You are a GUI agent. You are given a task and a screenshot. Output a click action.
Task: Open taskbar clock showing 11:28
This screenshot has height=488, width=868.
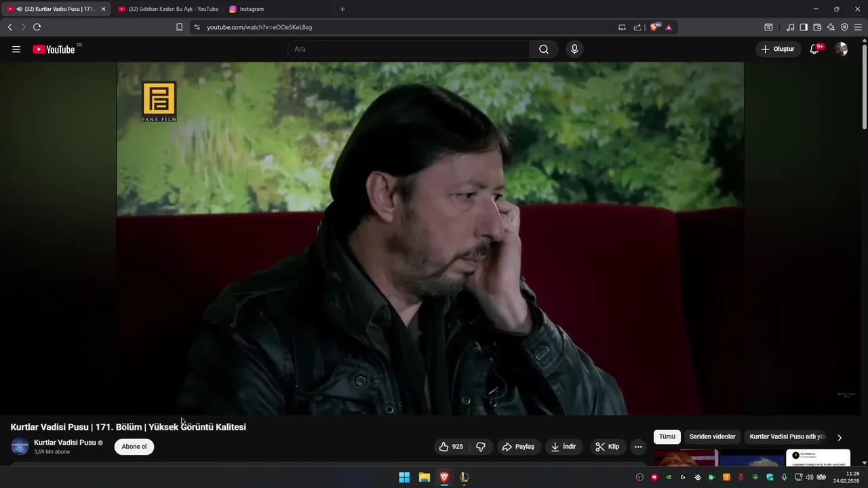[x=846, y=477]
